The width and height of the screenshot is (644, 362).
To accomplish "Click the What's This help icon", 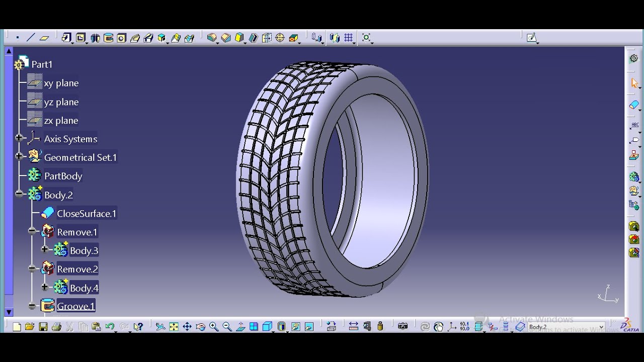I will pyautogui.click(x=138, y=327).
